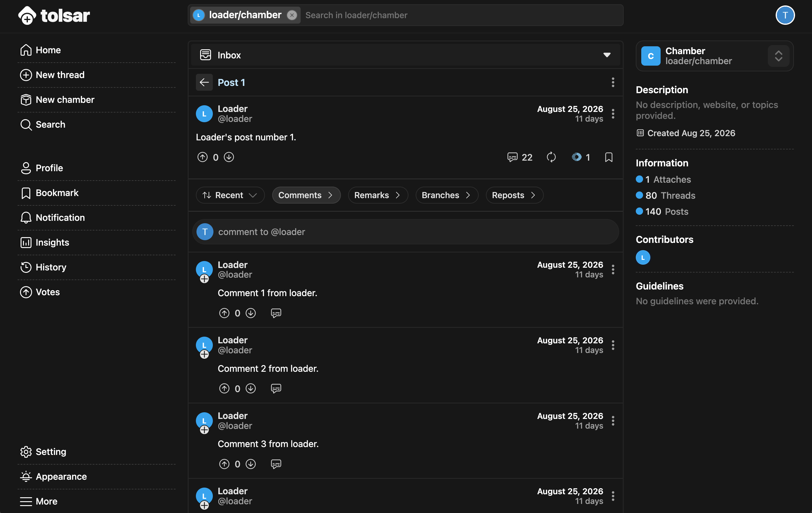Screen dimensions: 812x513
Task: Switch to the Reposts tab
Action: 514,195
